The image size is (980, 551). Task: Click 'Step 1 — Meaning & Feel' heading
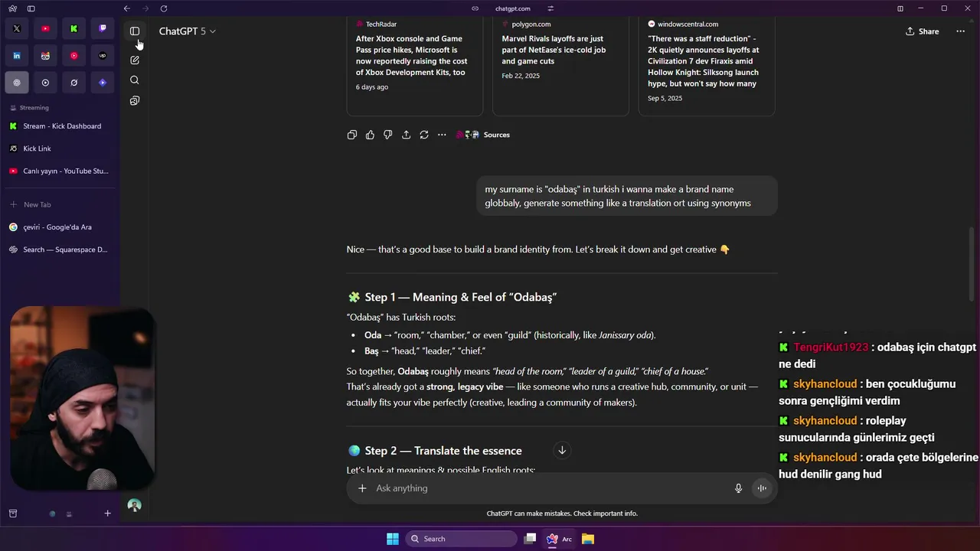tap(461, 297)
